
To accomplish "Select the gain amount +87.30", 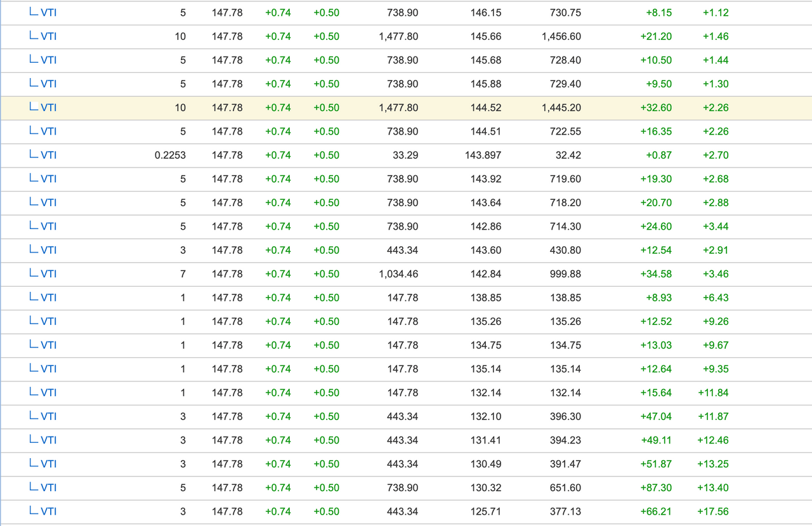I will (656, 488).
